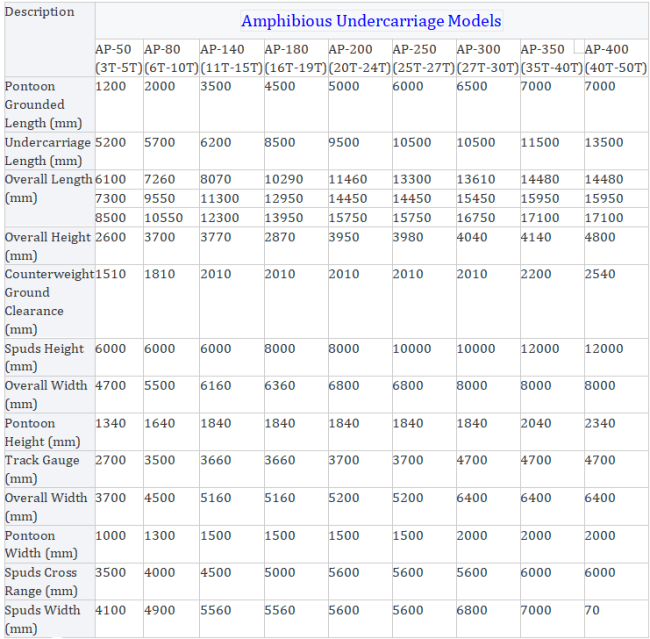Viewport: 650px width, 639px height.
Task: Select the AP-50 (3T-5T) column header
Action: (119, 58)
